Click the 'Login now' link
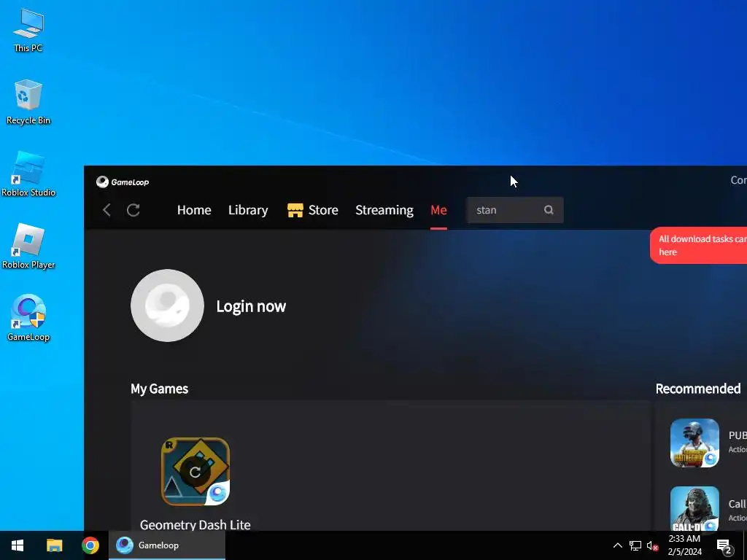This screenshot has height=560, width=747. [x=251, y=306]
